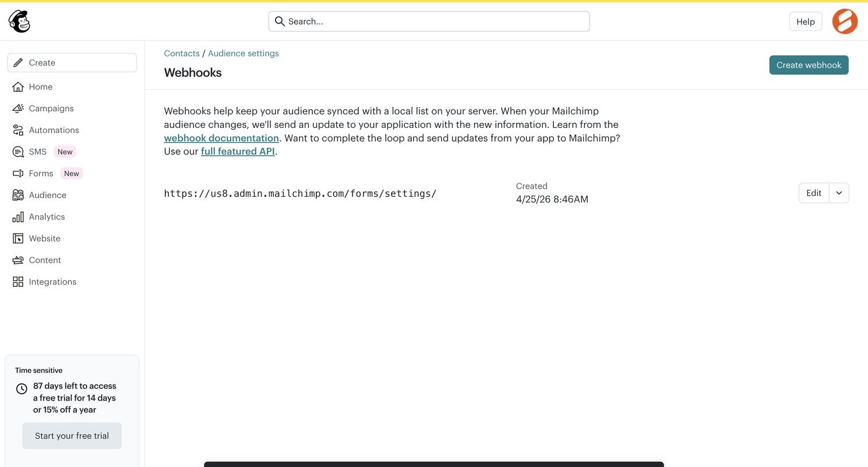Click the Integrations grid icon
Viewport: 868px width, 467px height.
(x=18, y=282)
